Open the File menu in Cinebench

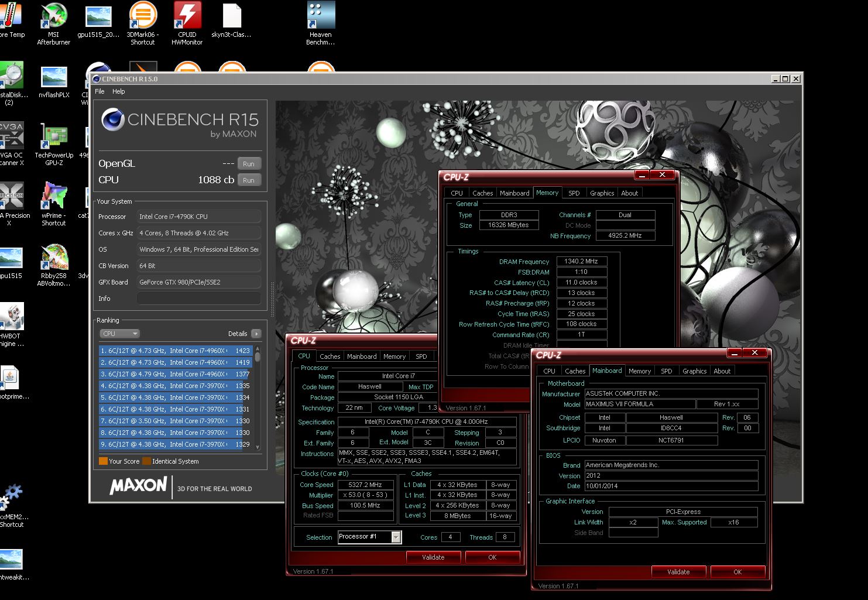coord(100,91)
